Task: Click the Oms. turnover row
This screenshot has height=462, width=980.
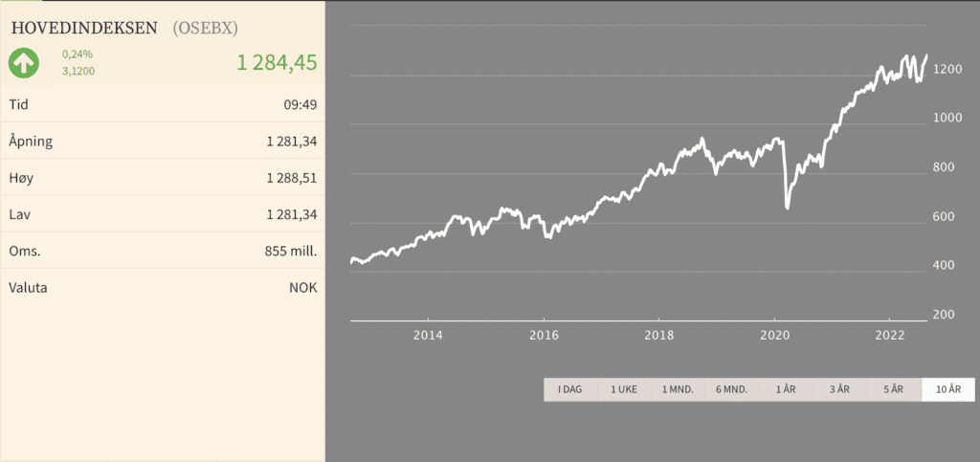Action: (x=163, y=252)
